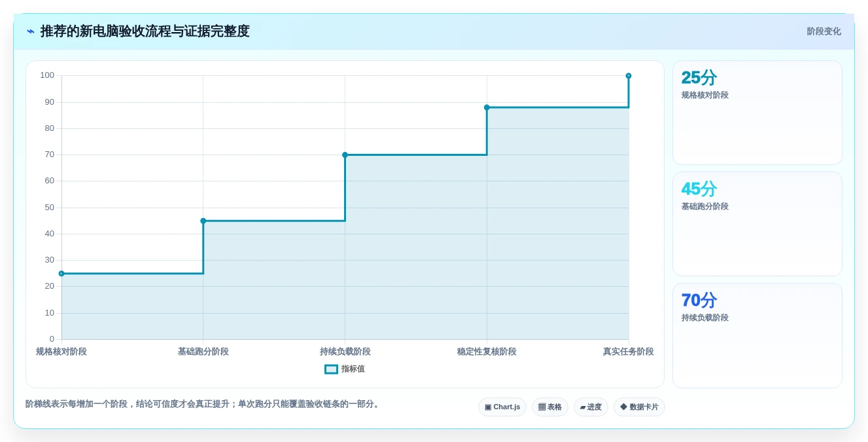
Task: Click the chart title 推荐的新电脑验收流程与证据完整度
Action: tap(145, 31)
